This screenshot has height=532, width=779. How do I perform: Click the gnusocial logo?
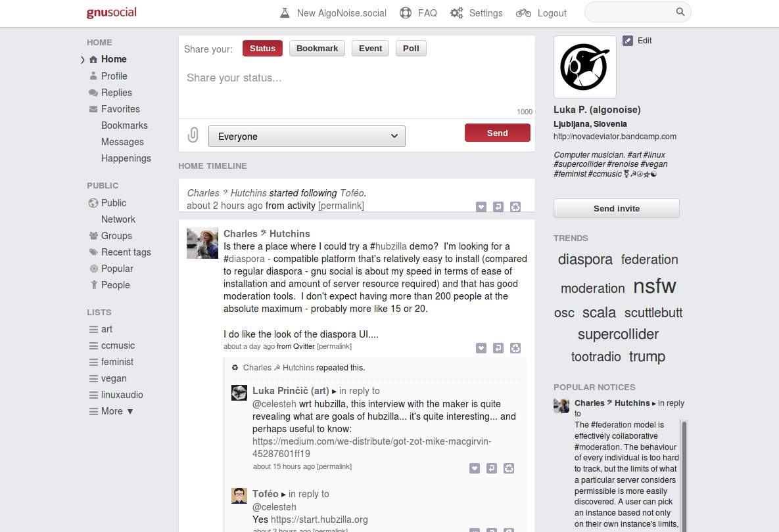[x=111, y=12]
